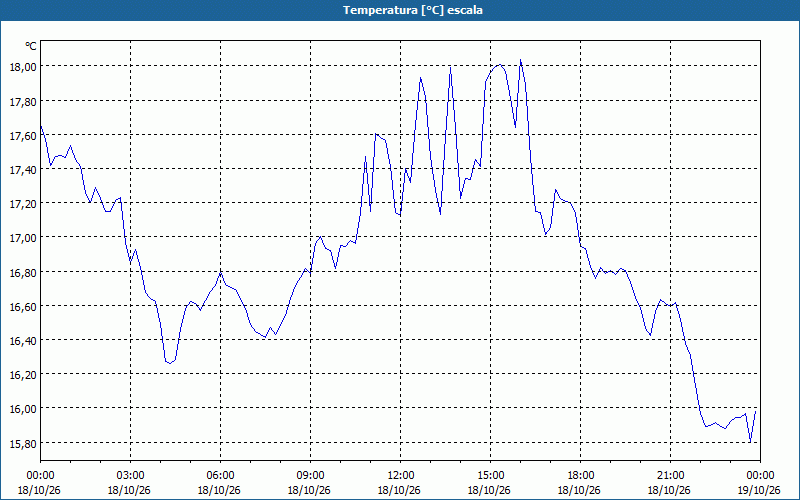This screenshot has width=800, height=500.
Task: Click the 06:00 time axis label
Action: tap(220, 476)
